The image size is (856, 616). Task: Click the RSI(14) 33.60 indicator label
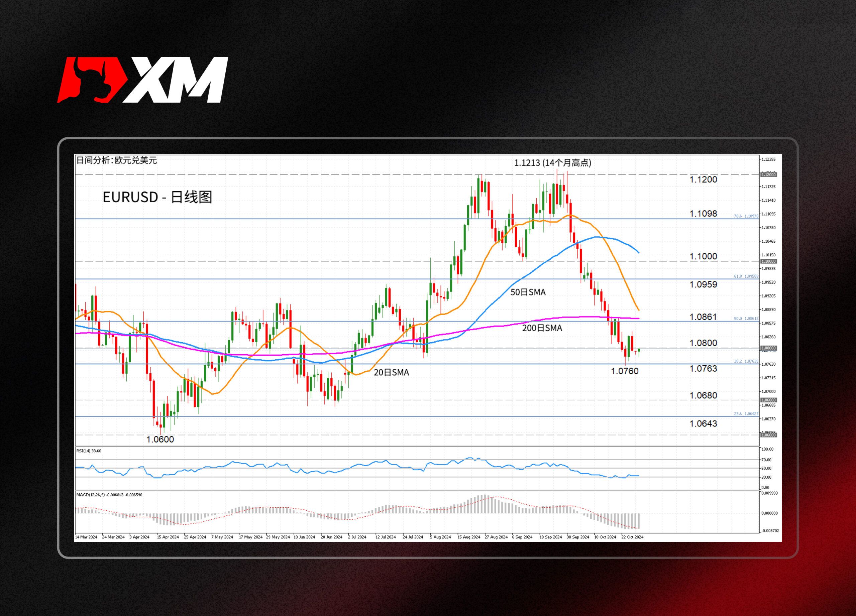[x=89, y=451]
